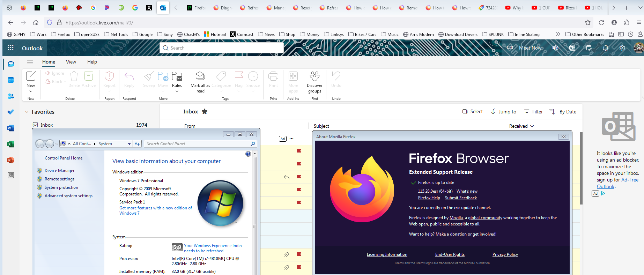Open Device Manager in Control Panel
Image resolution: width=644 pixels, height=275 pixels.
pos(59,171)
